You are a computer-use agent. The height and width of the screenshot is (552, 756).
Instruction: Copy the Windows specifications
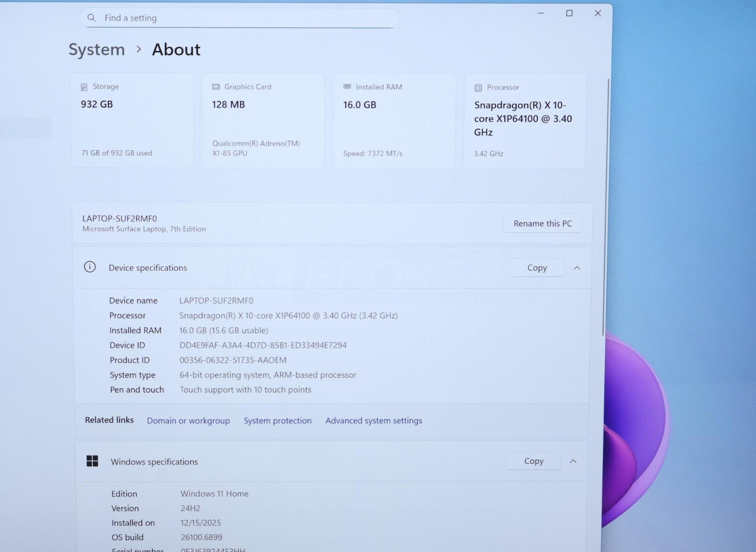[x=533, y=461]
